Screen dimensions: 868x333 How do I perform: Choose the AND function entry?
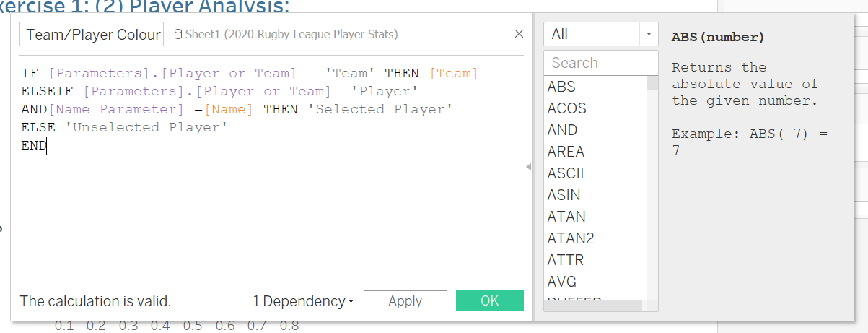tap(562, 130)
